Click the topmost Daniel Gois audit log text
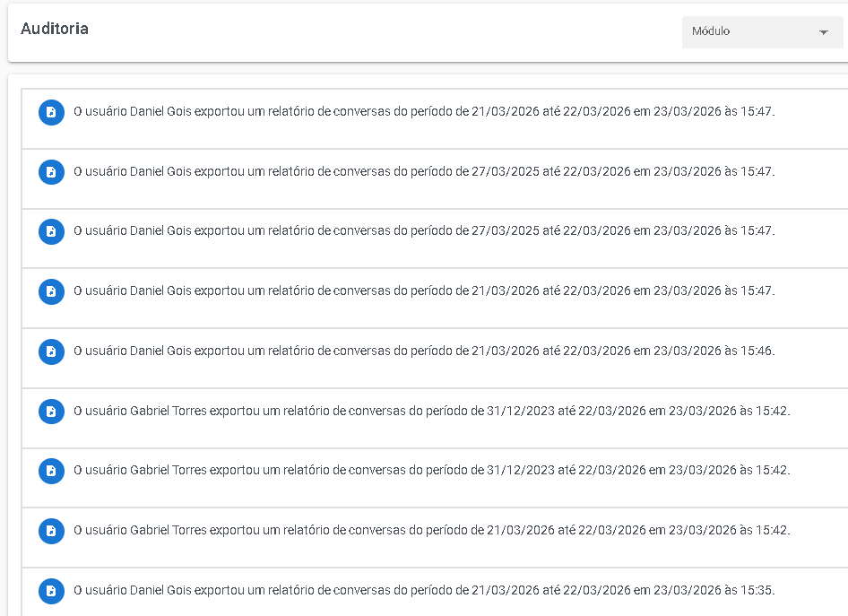The width and height of the screenshot is (848, 616). [x=423, y=111]
